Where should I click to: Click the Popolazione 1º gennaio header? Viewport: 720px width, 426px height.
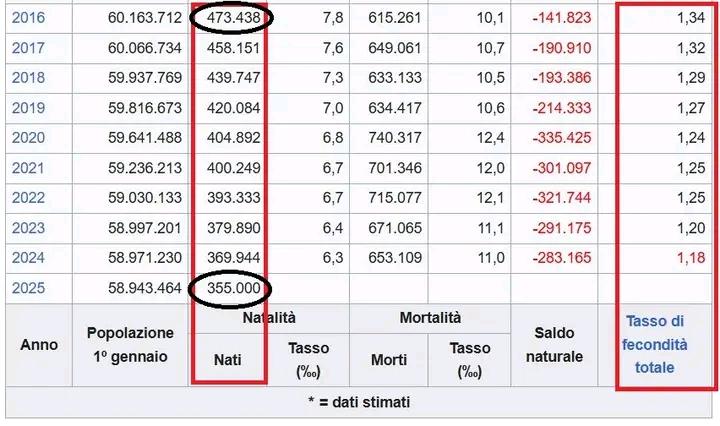130,344
